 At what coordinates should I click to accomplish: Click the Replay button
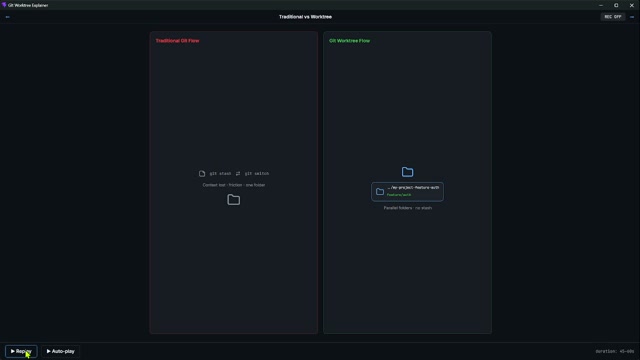click(x=21, y=351)
